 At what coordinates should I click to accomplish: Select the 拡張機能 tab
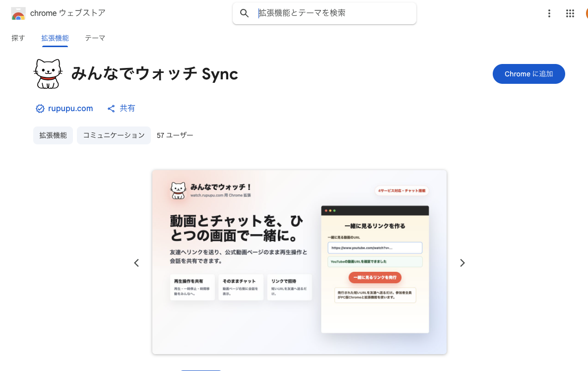(x=55, y=38)
